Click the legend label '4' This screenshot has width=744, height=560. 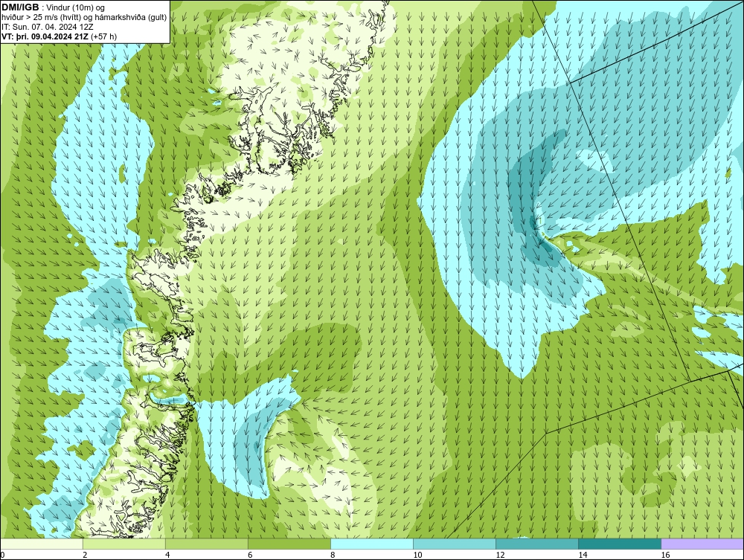click(167, 556)
